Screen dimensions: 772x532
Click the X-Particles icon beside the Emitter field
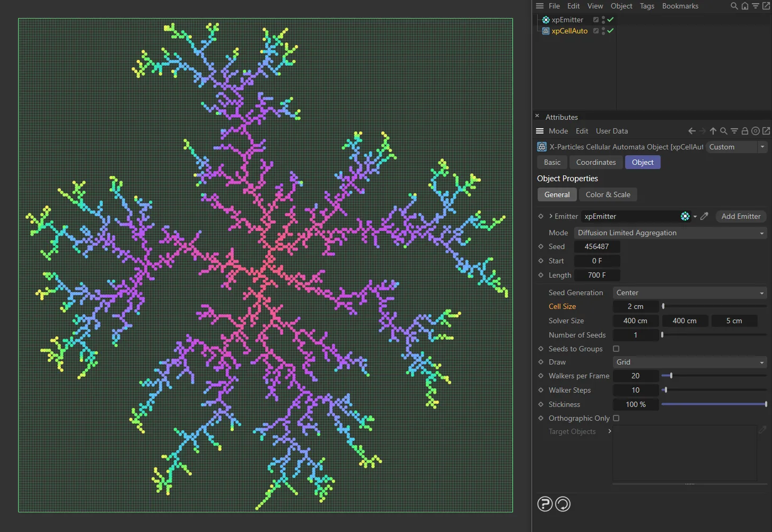685,216
